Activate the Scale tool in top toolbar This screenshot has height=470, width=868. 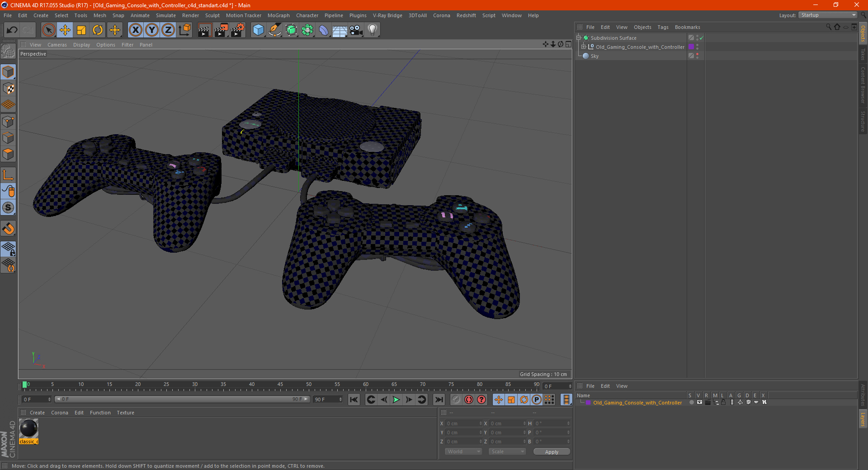(x=81, y=30)
